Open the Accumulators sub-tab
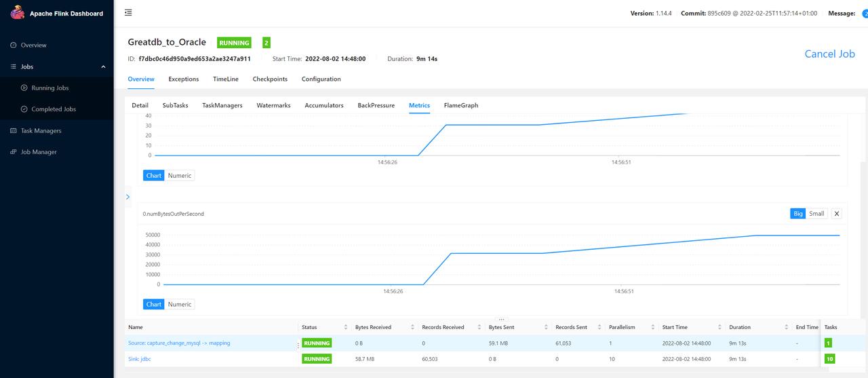 coord(324,105)
